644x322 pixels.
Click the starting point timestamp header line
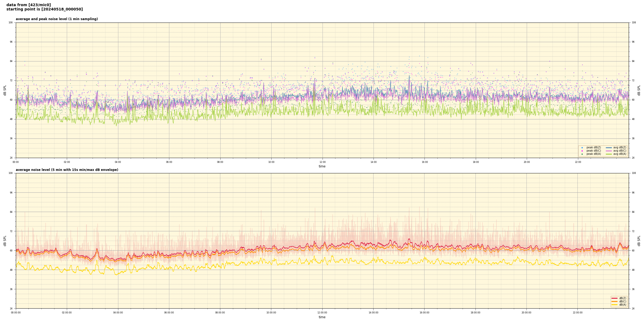click(45, 9)
